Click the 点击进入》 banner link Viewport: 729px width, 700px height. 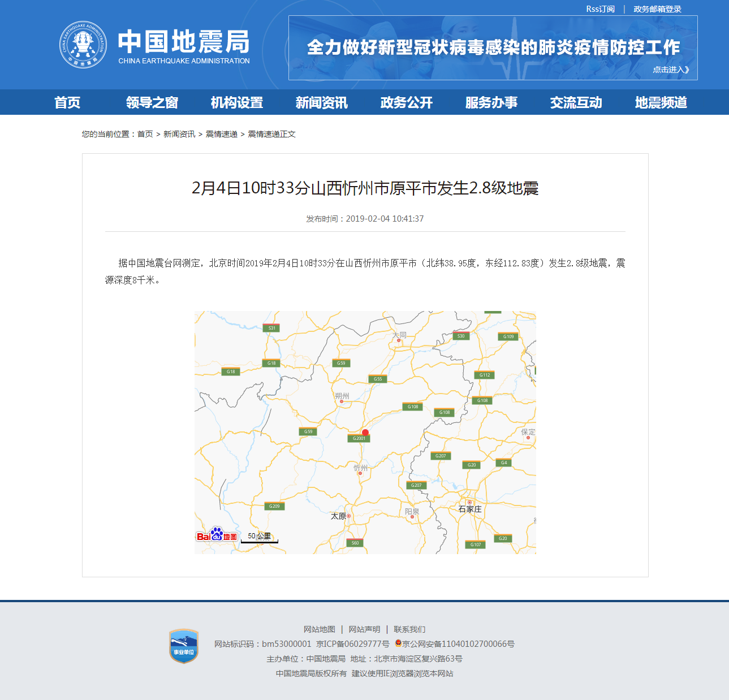pyautogui.click(x=671, y=70)
